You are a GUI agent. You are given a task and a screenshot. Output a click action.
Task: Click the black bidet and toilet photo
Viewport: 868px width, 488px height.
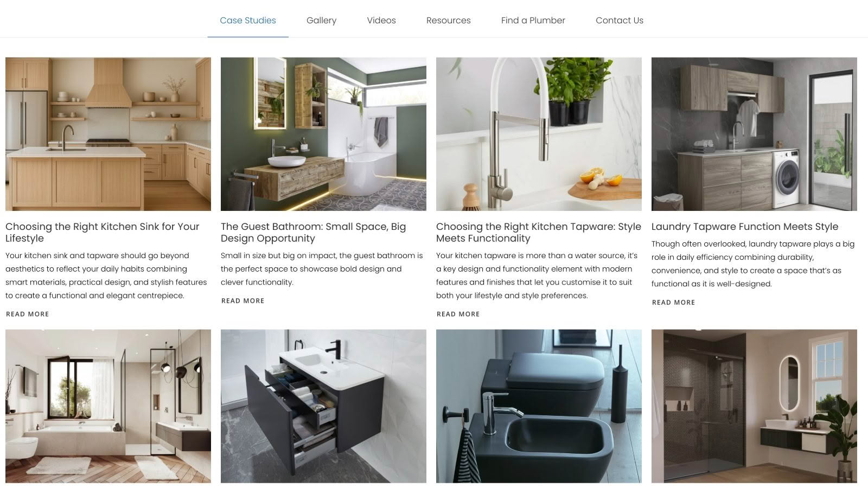tap(539, 406)
